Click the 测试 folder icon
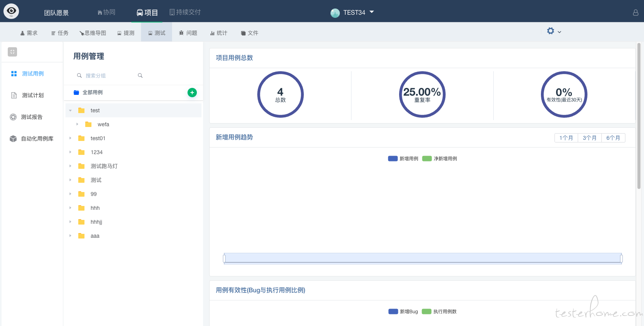 pos(81,180)
